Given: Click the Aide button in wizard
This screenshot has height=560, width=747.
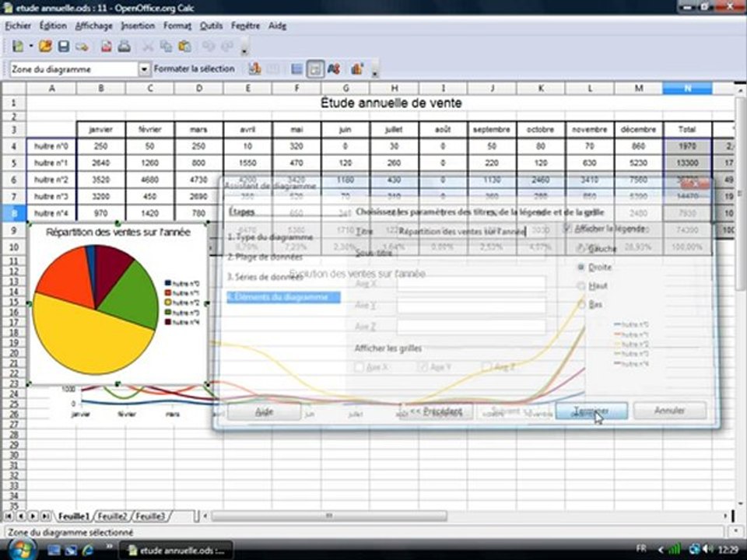Looking at the screenshot, I should (264, 411).
